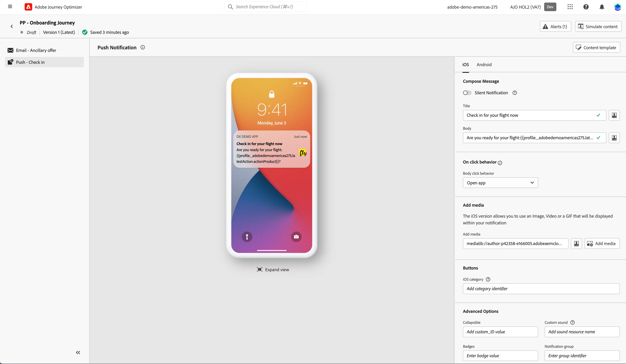Go back using the left chevron
The height and width of the screenshot is (364, 626).
tap(12, 26)
